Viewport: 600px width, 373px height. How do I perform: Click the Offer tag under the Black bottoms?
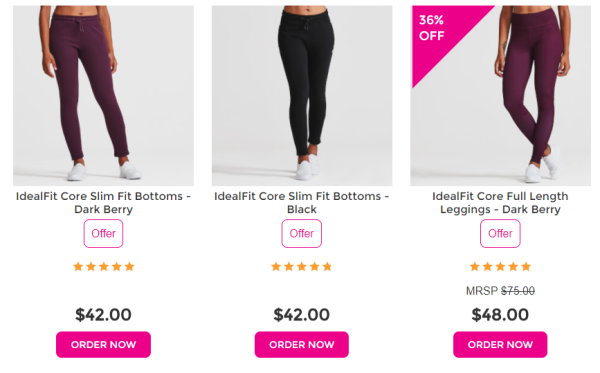pyautogui.click(x=302, y=233)
